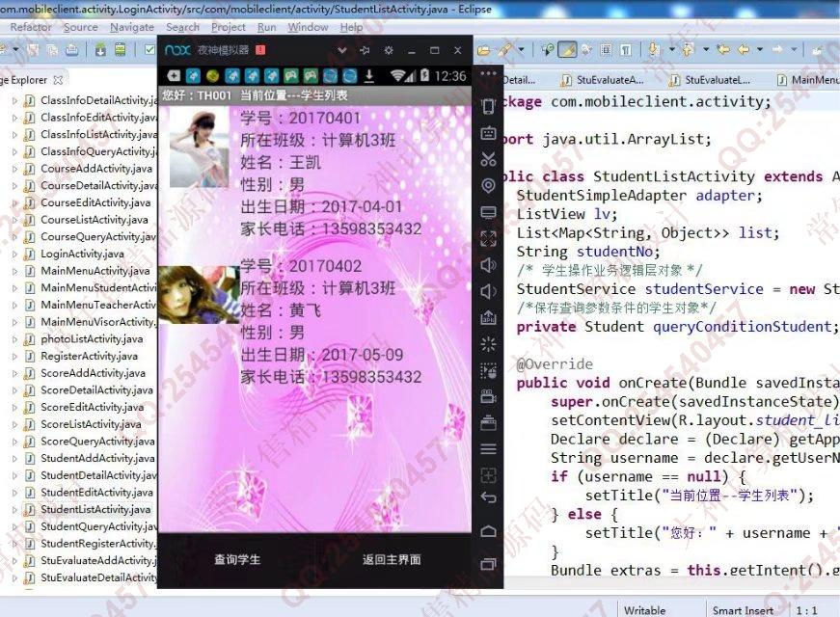Expand the ScoreListActivity.java tree node
Screen dimensions: 840x617
[x=14, y=424]
